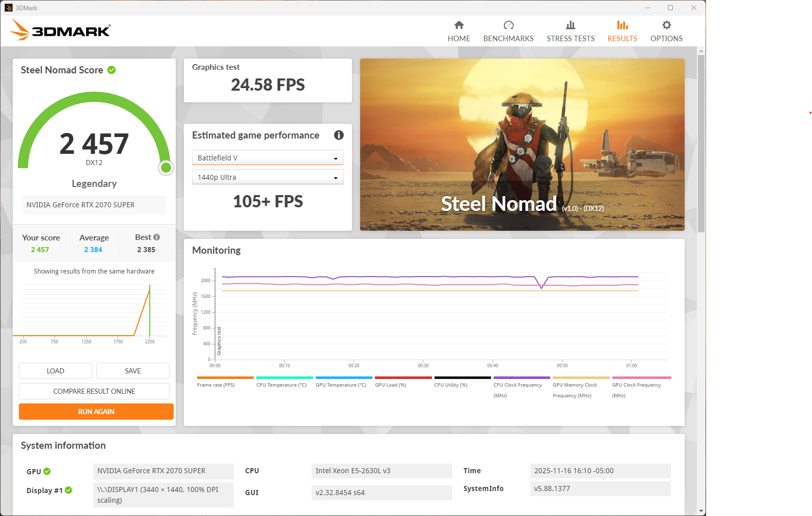Image resolution: width=812 pixels, height=516 pixels.
Task: Click the 2 457 main score number
Action: click(94, 144)
